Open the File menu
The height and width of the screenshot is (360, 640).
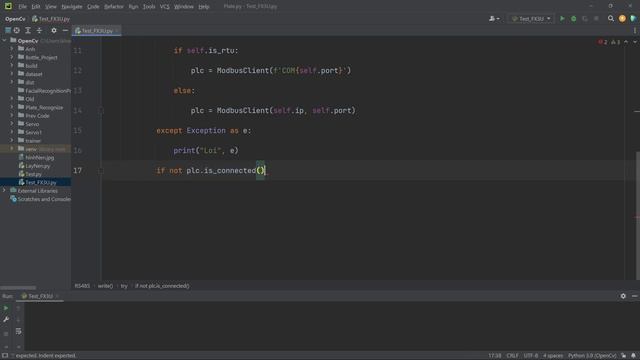click(22, 7)
